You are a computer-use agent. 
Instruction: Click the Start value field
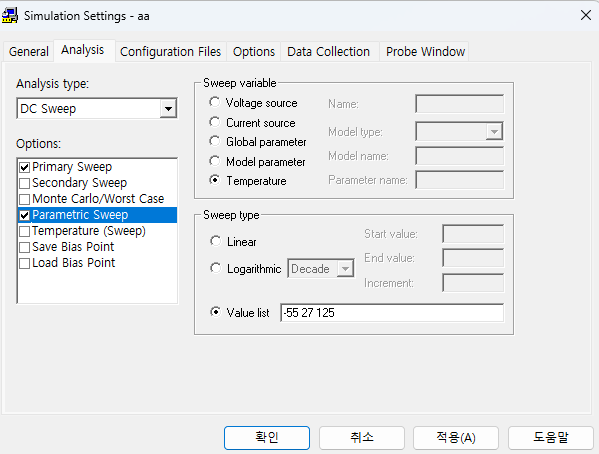473,234
